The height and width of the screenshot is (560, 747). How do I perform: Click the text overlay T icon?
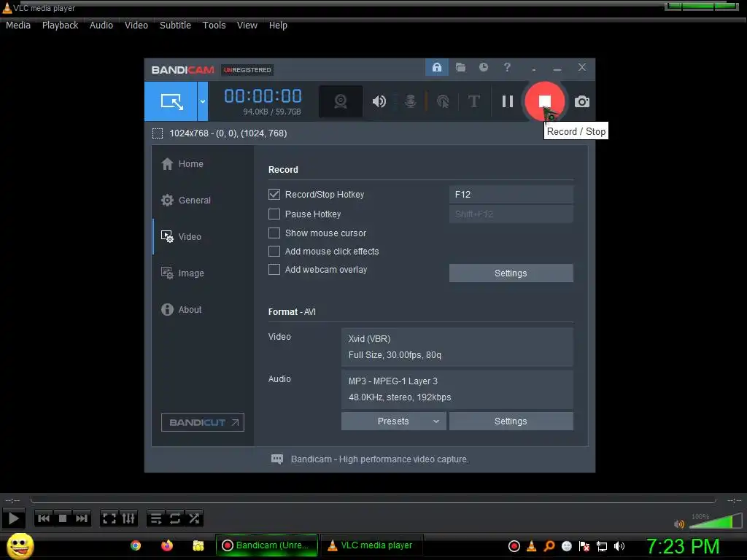click(x=473, y=101)
